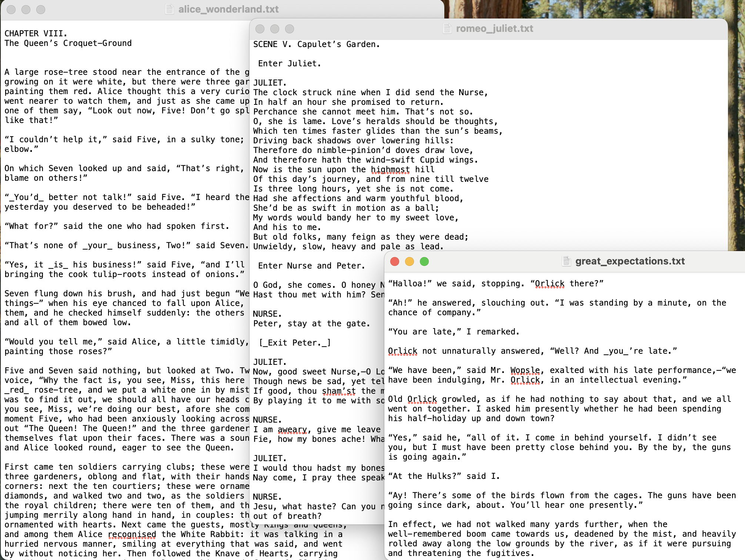The width and height of the screenshot is (745, 560).
Task: Click the romeo_juliet.txt document icon
Action: 447,29
